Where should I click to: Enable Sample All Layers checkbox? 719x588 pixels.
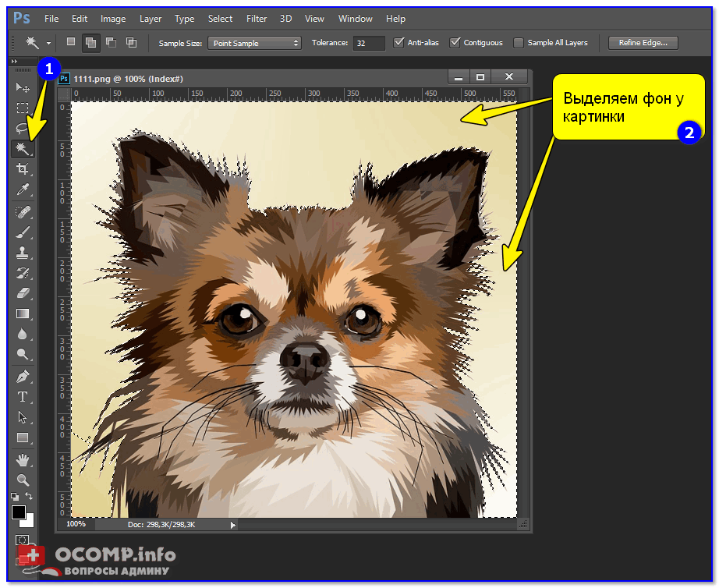pos(519,43)
